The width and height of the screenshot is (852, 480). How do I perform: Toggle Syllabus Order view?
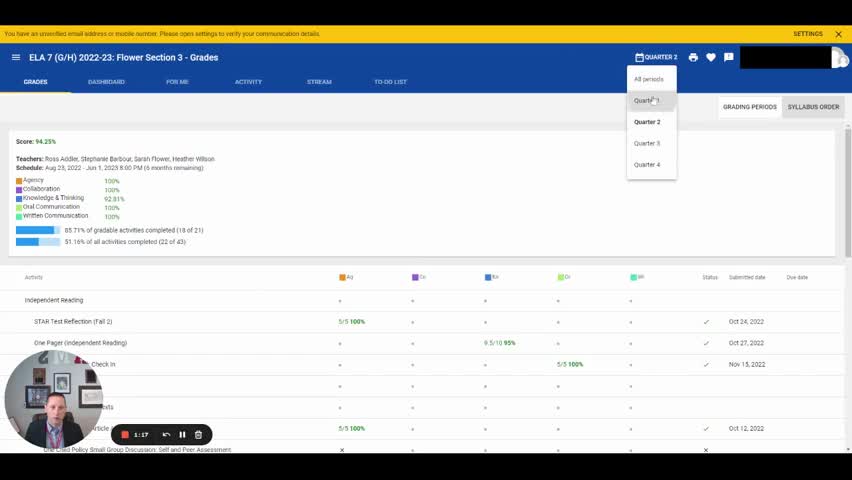(813, 107)
